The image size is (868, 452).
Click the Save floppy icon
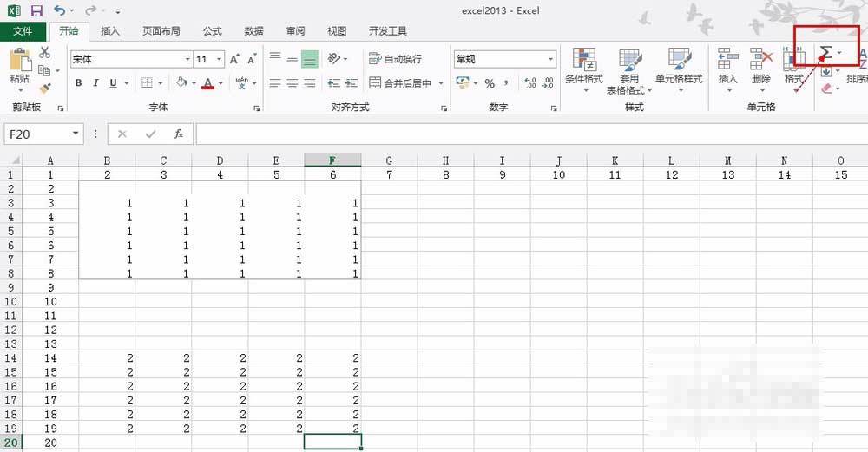point(36,10)
